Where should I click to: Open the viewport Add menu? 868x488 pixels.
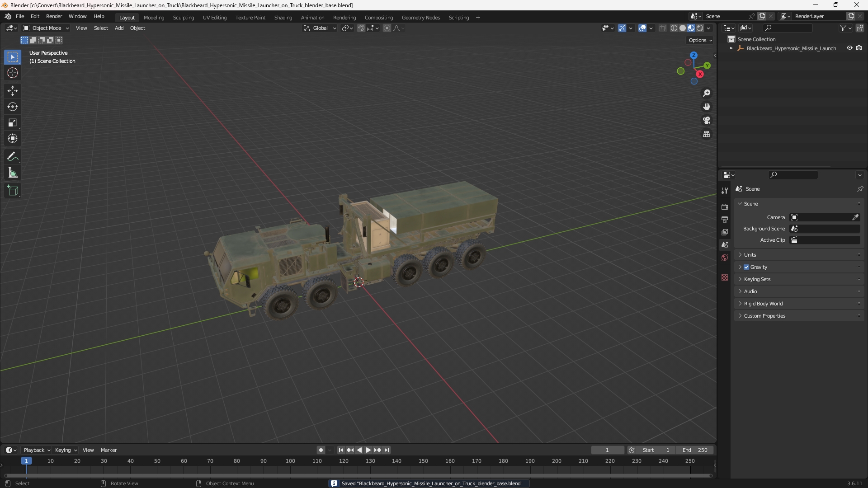point(119,28)
